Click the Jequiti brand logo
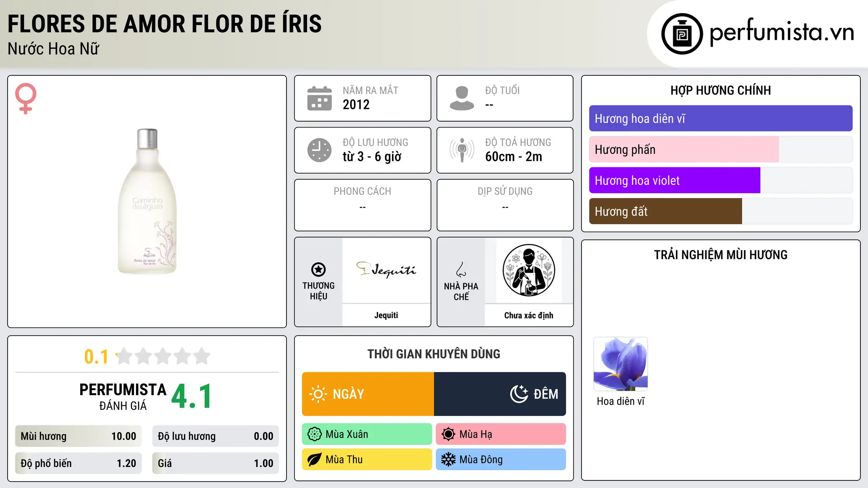The height and width of the screenshot is (488, 868). (386, 269)
